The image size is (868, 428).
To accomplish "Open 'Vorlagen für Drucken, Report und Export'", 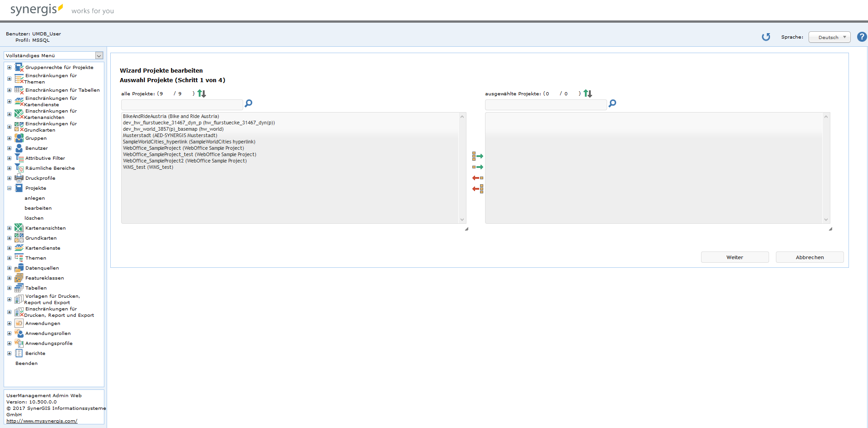I will click(52, 299).
